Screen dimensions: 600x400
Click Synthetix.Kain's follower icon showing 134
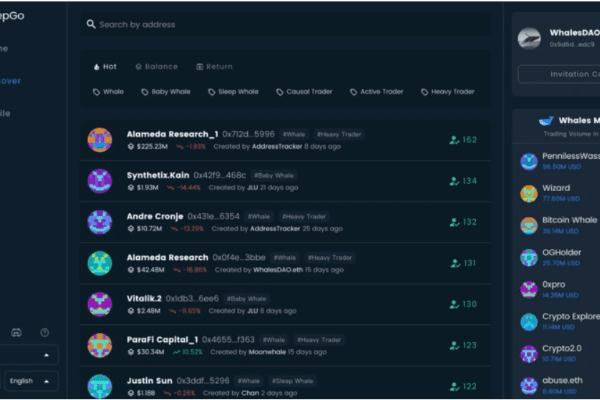[x=454, y=181]
